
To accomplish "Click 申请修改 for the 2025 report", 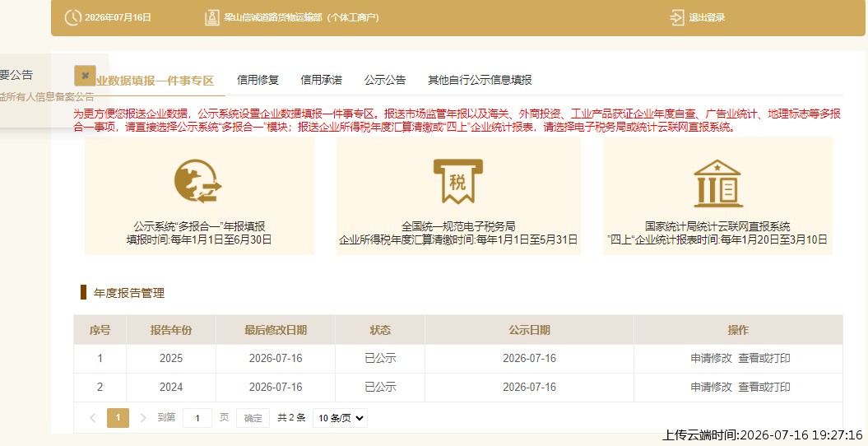I will click(712, 358).
